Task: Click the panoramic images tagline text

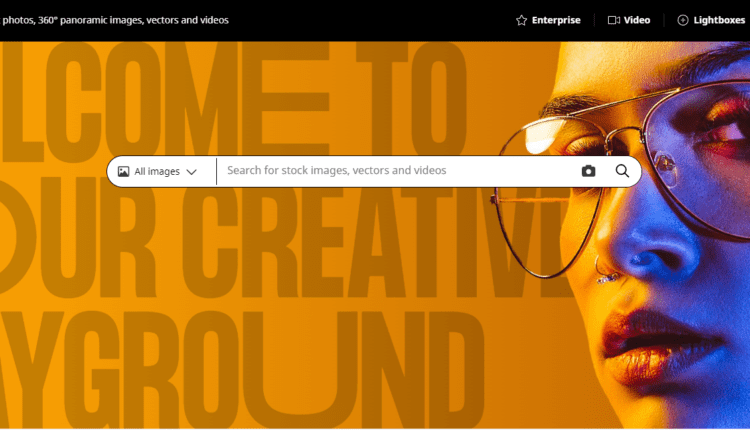Action: [x=114, y=20]
